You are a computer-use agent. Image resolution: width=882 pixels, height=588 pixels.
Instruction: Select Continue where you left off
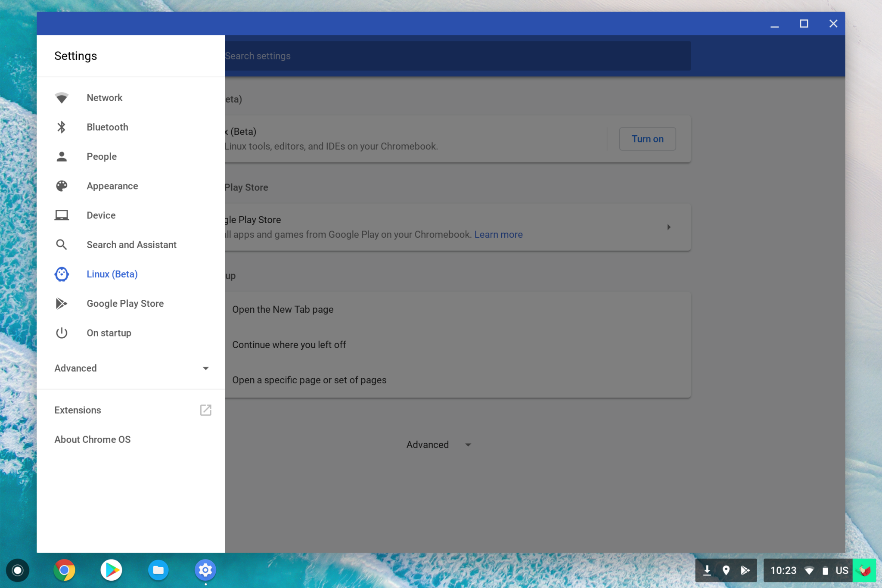(x=289, y=345)
